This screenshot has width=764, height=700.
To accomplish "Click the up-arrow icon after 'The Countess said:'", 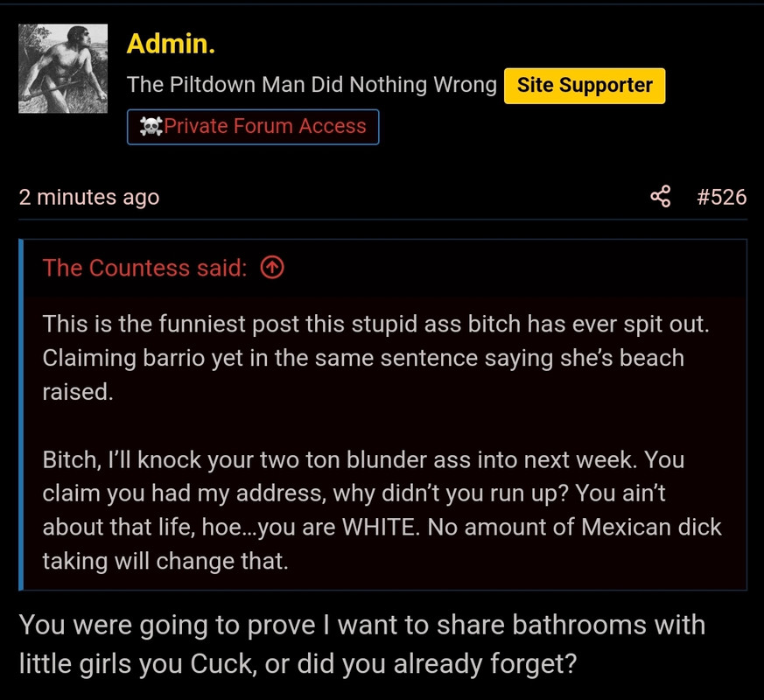I will [x=272, y=268].
